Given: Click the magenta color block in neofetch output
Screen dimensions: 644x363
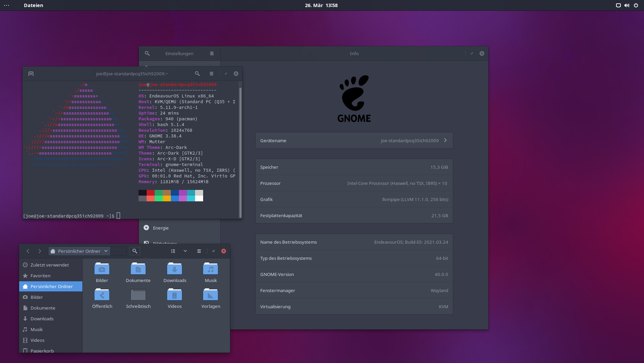Looking at the screenshot, I should click(x=183, y=193).
